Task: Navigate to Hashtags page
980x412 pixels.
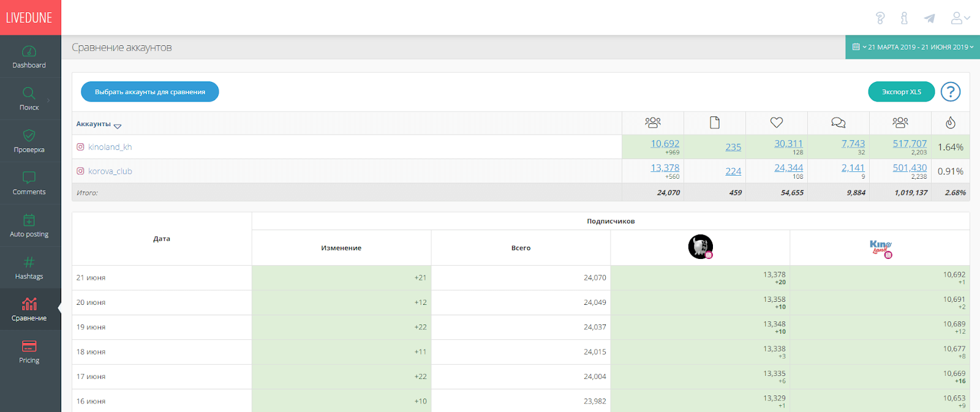Action: 29,268
